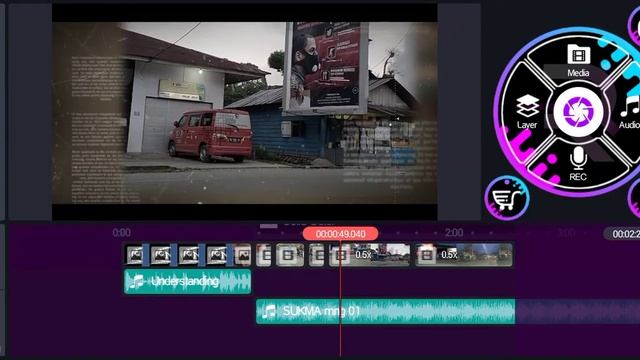Start a REC voice recording

(578, 163)
